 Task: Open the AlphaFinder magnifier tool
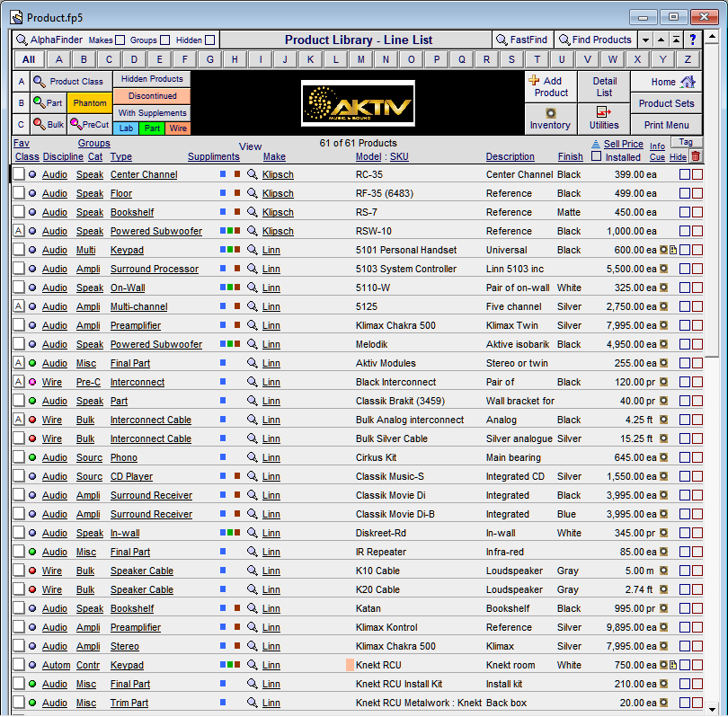click(x=22, y=40)
